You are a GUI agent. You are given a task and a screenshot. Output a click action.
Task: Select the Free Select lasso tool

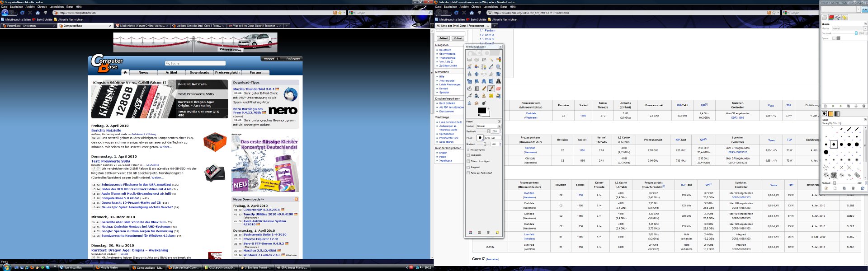point(484,60)
